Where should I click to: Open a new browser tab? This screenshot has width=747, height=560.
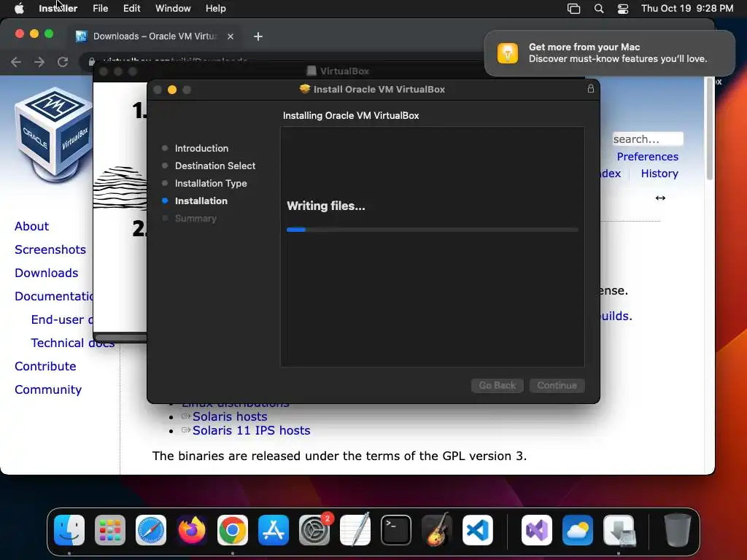tap(258, 36)
